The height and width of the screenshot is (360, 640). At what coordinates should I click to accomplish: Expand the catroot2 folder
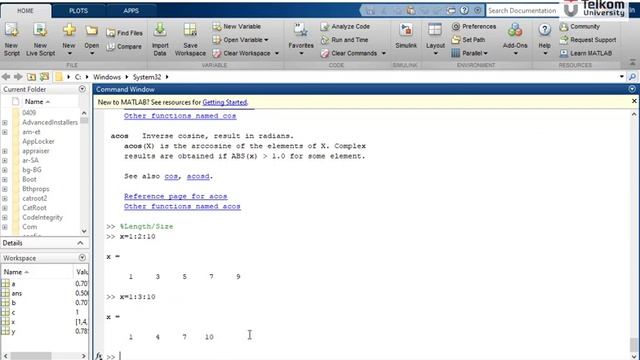5,198
